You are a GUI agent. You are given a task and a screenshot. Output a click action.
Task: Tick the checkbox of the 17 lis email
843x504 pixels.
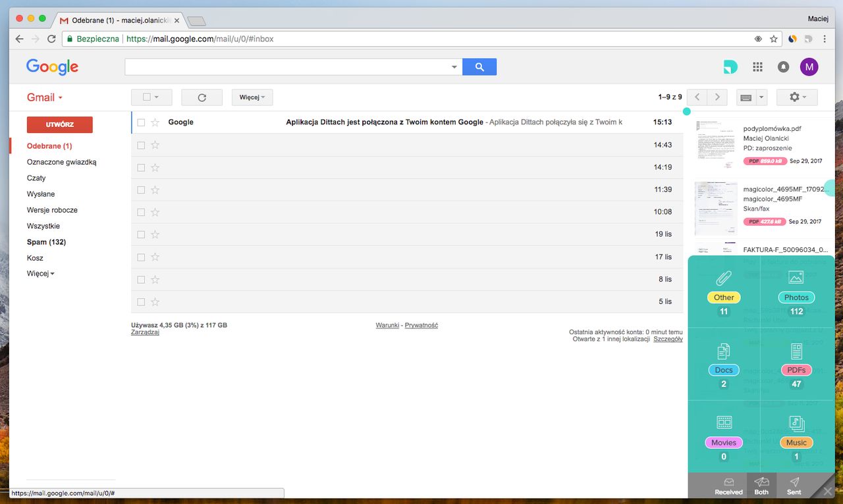point(141,257)
